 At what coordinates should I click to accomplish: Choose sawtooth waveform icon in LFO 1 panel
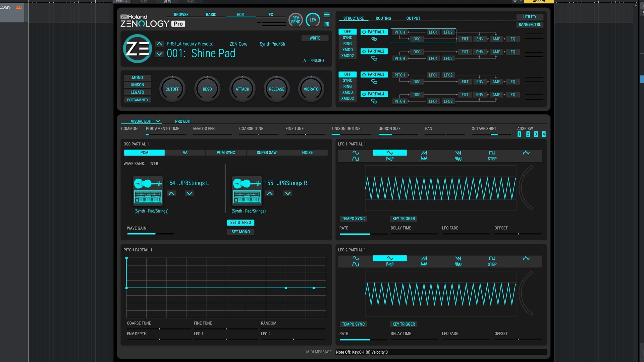424,153
